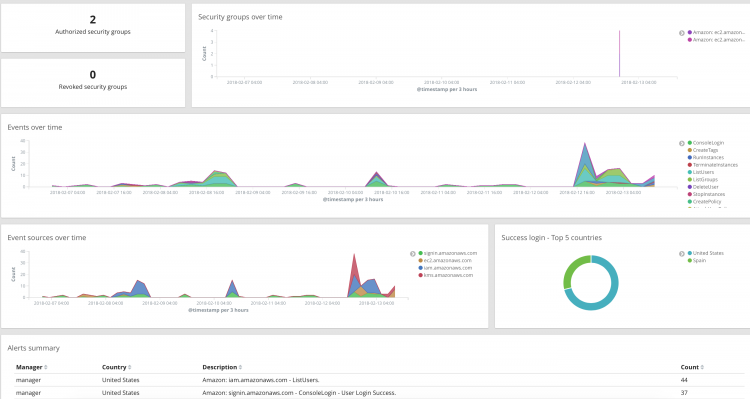Click manager in the ConsoleLogin row
The height and width of the screenshot is (399, 750).
(x=28, y=393)
